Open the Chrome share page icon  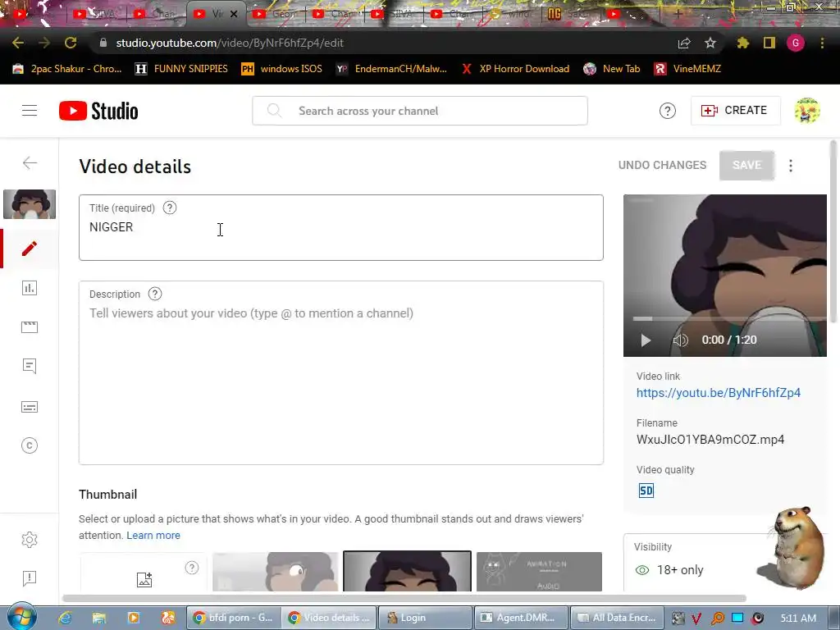[684, 43]
